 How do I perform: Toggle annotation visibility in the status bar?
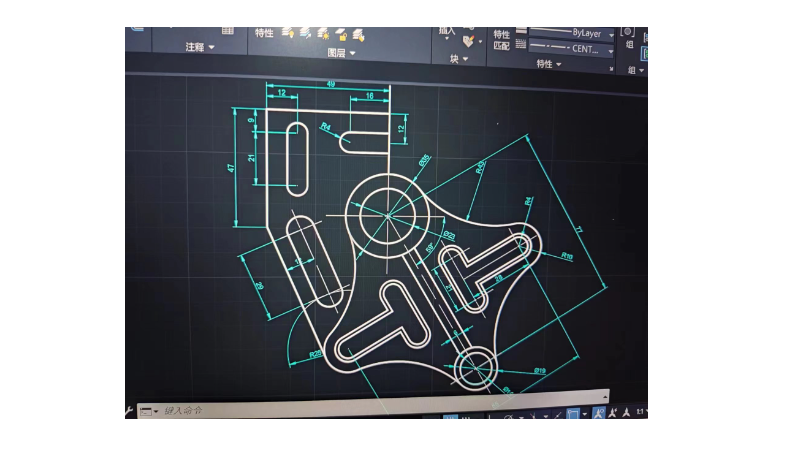point(598,414)
